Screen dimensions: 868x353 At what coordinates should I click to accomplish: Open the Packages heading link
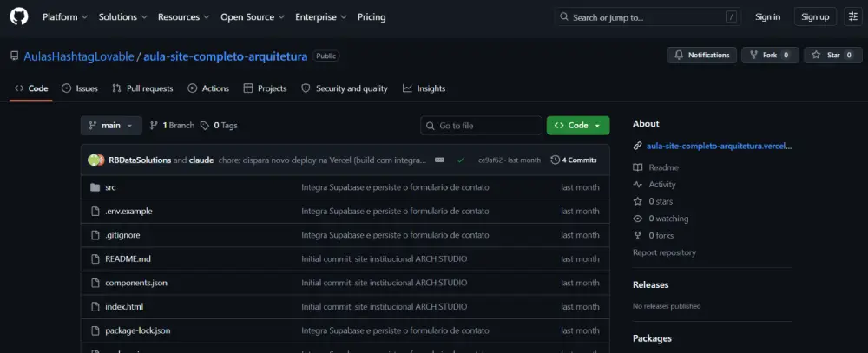pos(652,338)
